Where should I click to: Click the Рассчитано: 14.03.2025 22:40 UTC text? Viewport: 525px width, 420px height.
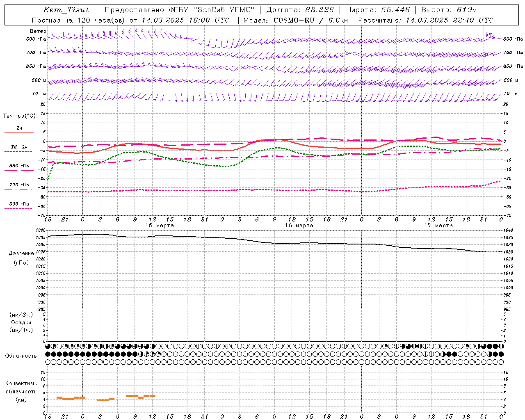point(426,20)
